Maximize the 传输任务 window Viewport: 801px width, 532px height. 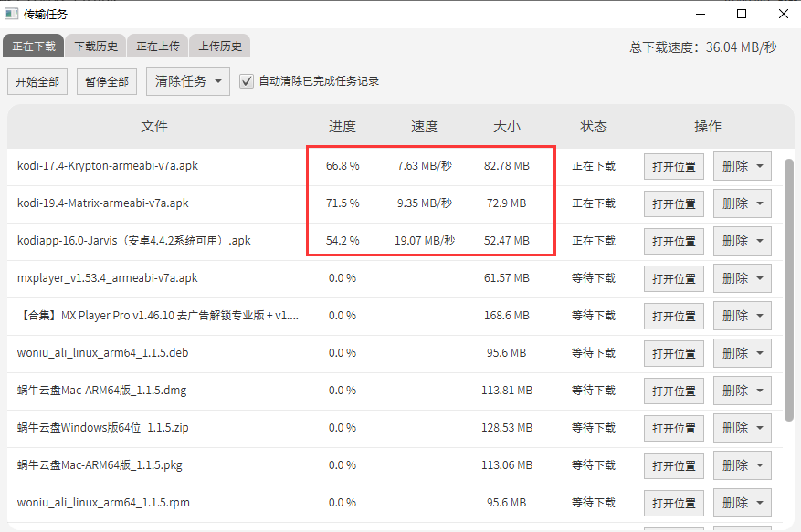pos(742,14)
